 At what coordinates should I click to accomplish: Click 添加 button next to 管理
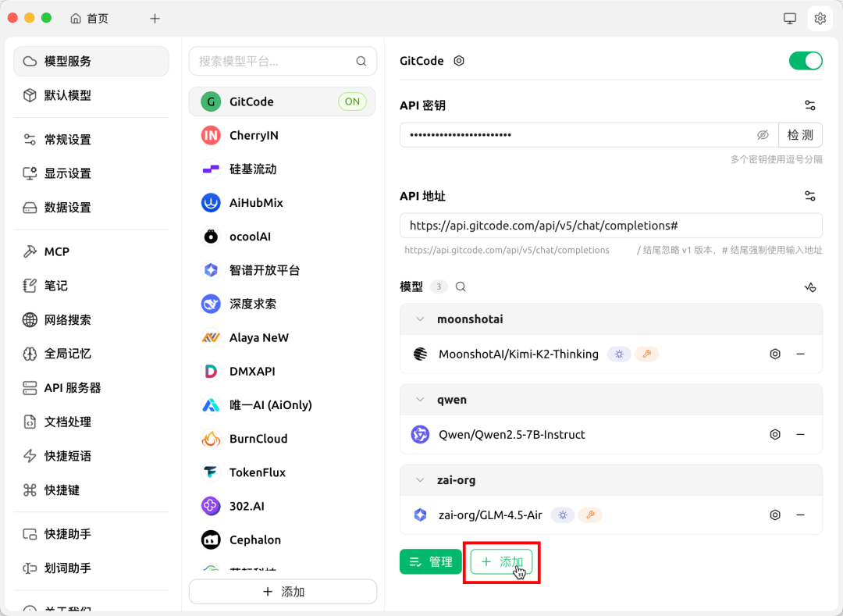click(x=501, y=561)
